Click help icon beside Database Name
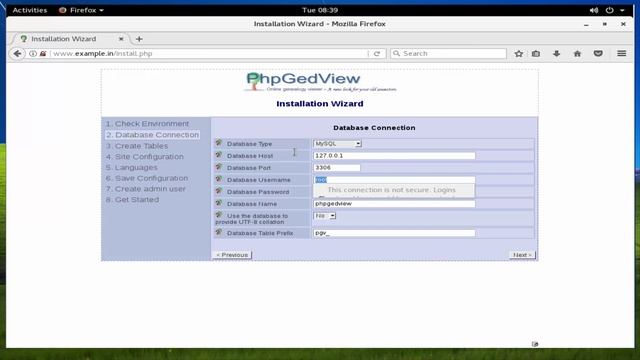Screen dimensions: 640x360 point(219,203)
